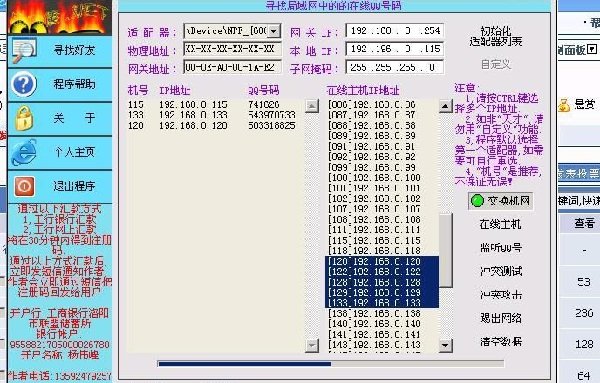Click the 变换机网 button
This screenshot has width=600, height=383.
point(501,201)
